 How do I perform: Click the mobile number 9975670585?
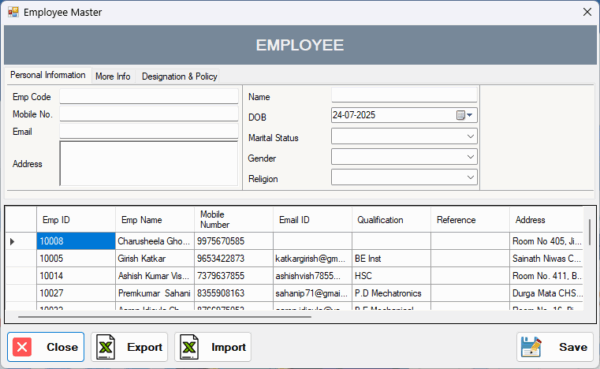(233, 241)
